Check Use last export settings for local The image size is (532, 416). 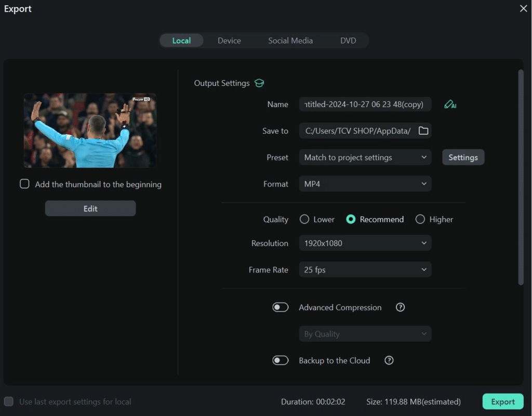coord(9,401)
